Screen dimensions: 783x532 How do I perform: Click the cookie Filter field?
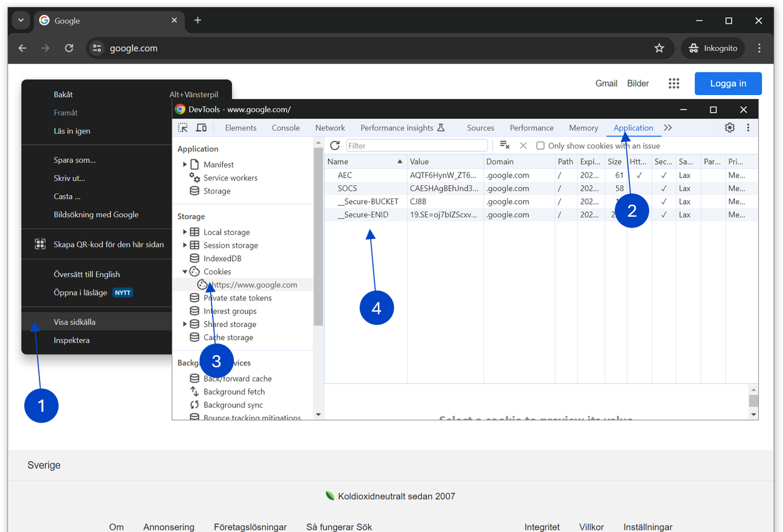(x=416, y=146)
